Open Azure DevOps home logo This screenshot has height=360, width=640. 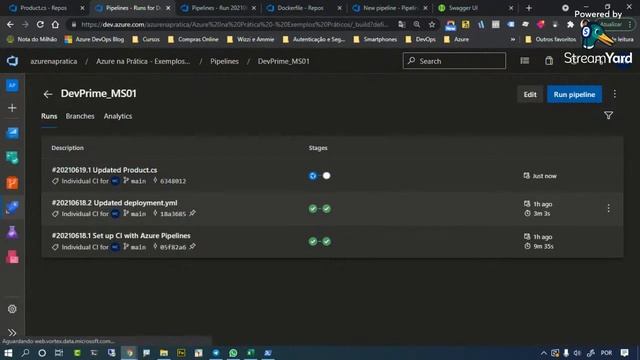(x=12, y=61)
